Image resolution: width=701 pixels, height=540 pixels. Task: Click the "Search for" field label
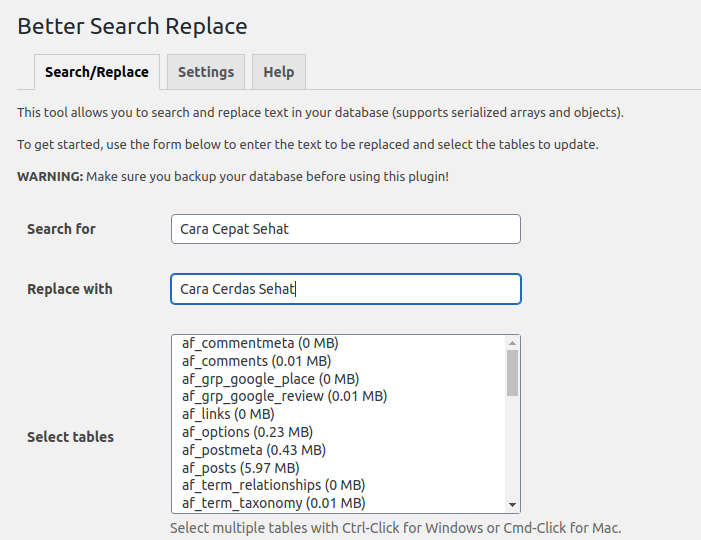[61, 229]
